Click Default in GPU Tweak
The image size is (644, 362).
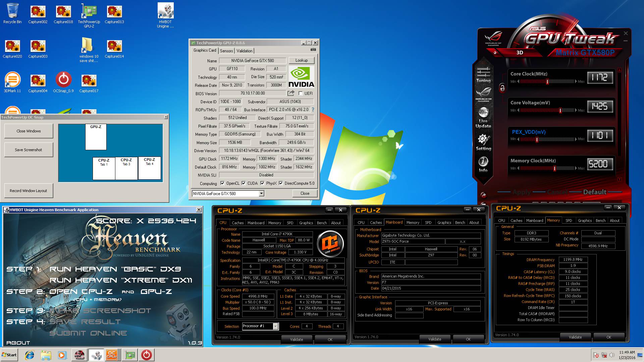pyautogui.click(x=594, y=192)
